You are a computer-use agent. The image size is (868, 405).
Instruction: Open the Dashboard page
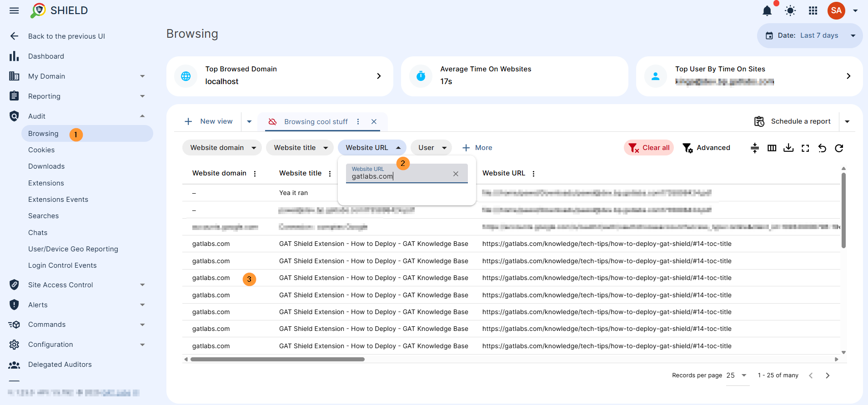[46, 56]
